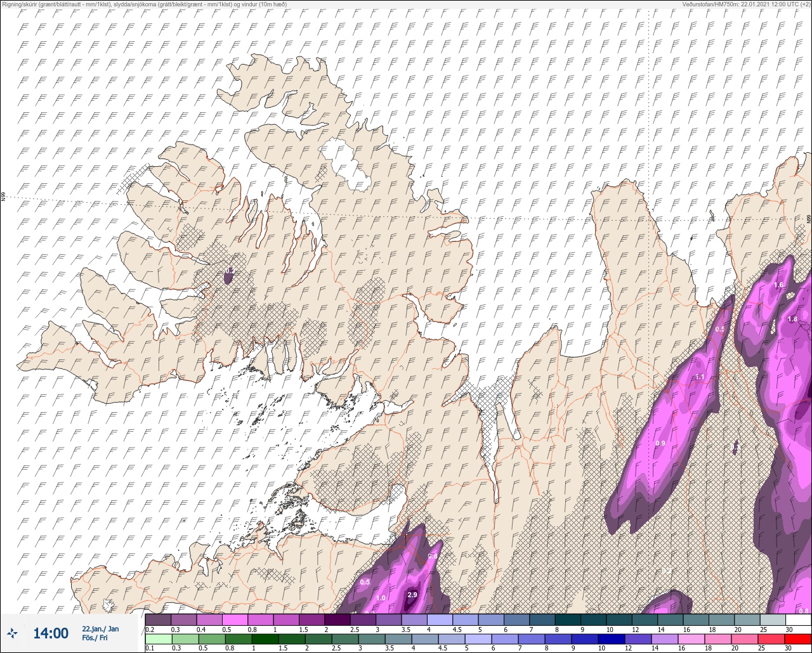812x653 pixels.
Task: Click the N99 latitude label on the left edge
Action: tap(3, 197)
